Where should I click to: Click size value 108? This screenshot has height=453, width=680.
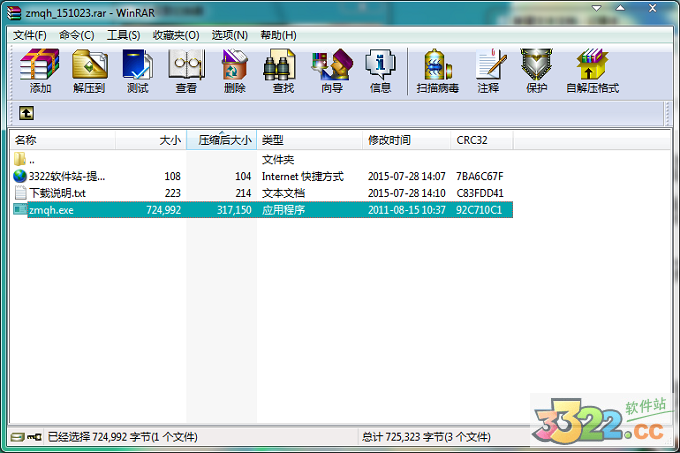click(x=173, y=176)
